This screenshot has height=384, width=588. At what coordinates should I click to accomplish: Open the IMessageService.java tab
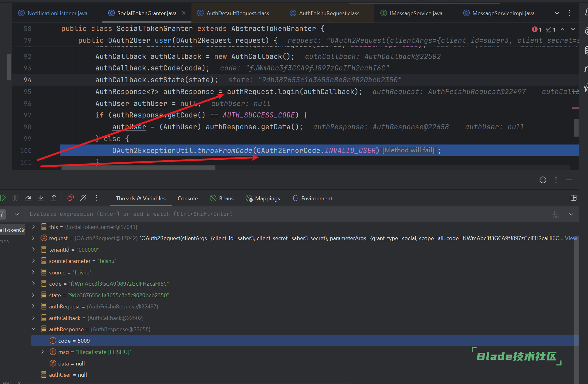[411, 13]
